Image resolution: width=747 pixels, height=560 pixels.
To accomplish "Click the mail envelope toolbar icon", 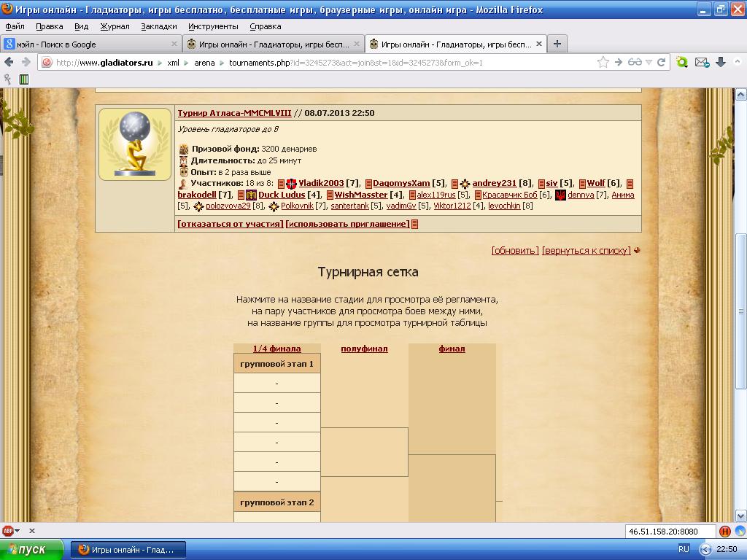I will [701, 63].
